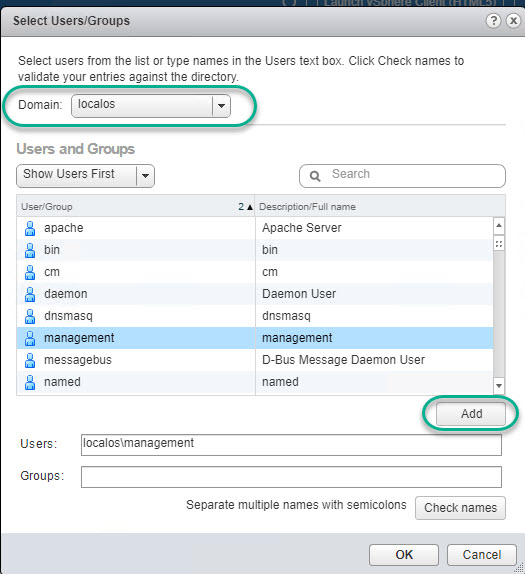The width and height of the screenshot is (525, 574).
Task: Open the Domain localos dropdown
Action: [x=151, y=106]
